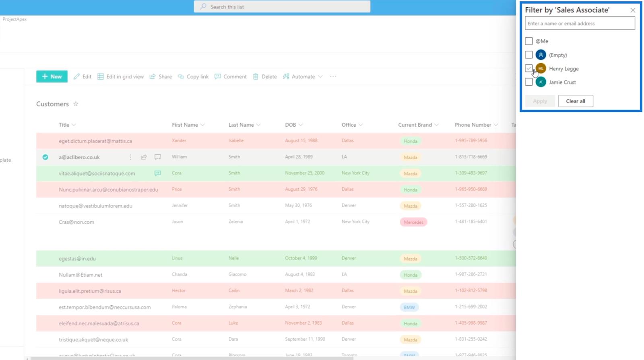
Task: Click the (Empty) person avatar
Action: [x=541, y=55]
